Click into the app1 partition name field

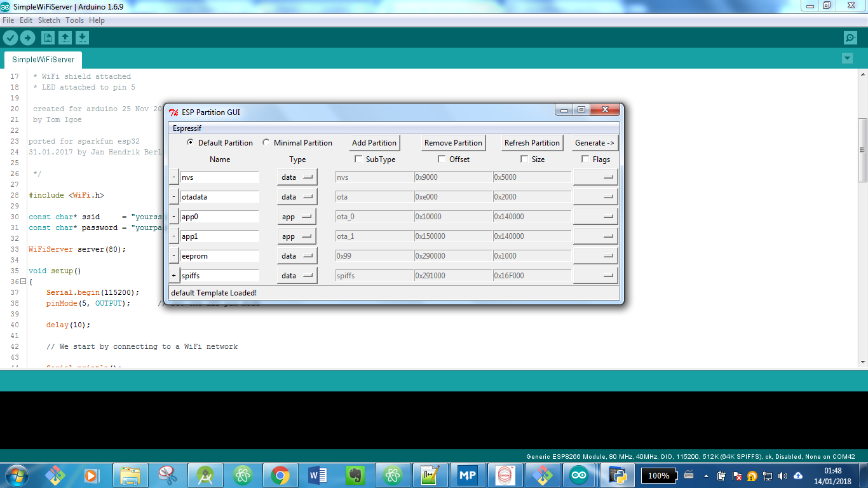(220, 236)
